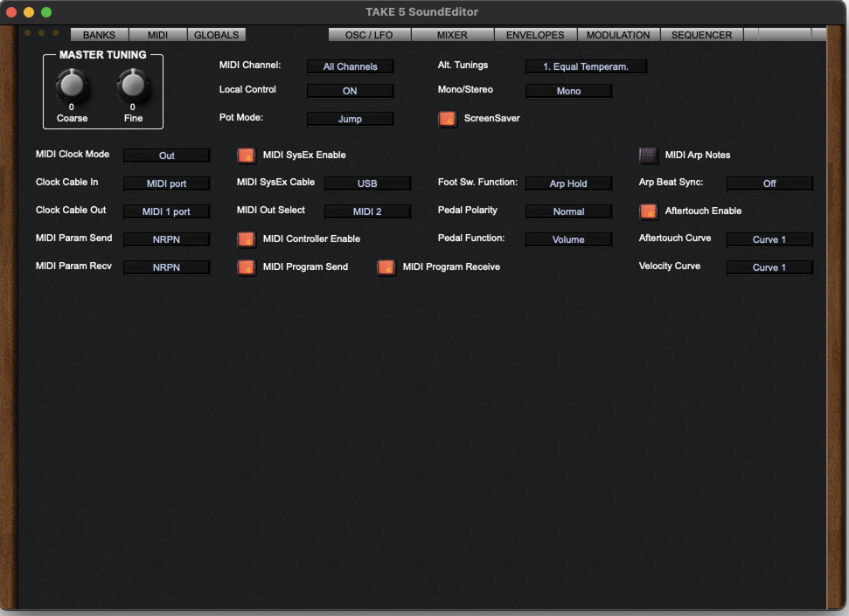This screenshot has height=616, width=849.
Task: Toggle the ScreenSaver button
Action: coord(447,119)
